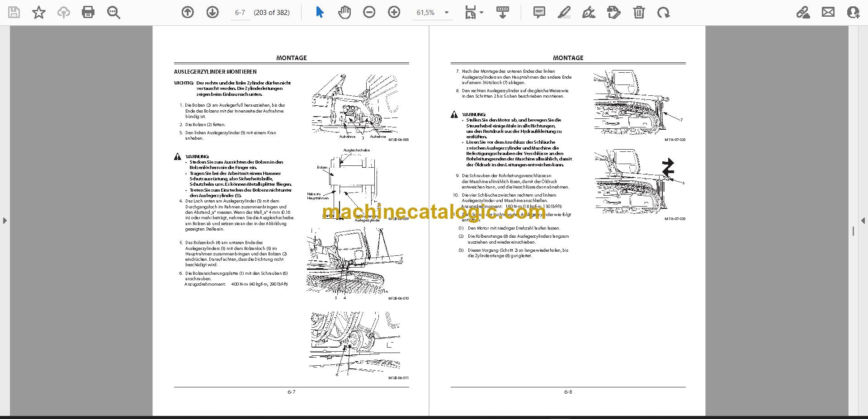Zoom out with the minus button
The width and height of the screenshot is (868, 419).
point(369,12)
